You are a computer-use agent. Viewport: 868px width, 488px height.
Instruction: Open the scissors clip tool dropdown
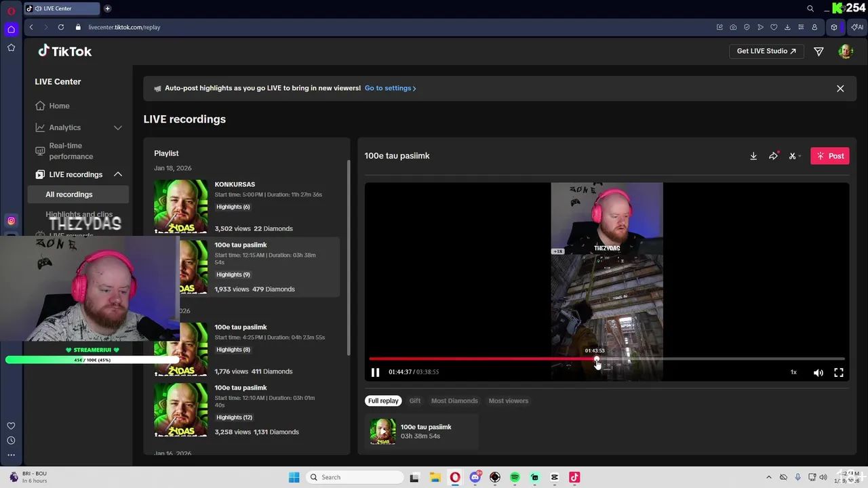coord(794,156)
